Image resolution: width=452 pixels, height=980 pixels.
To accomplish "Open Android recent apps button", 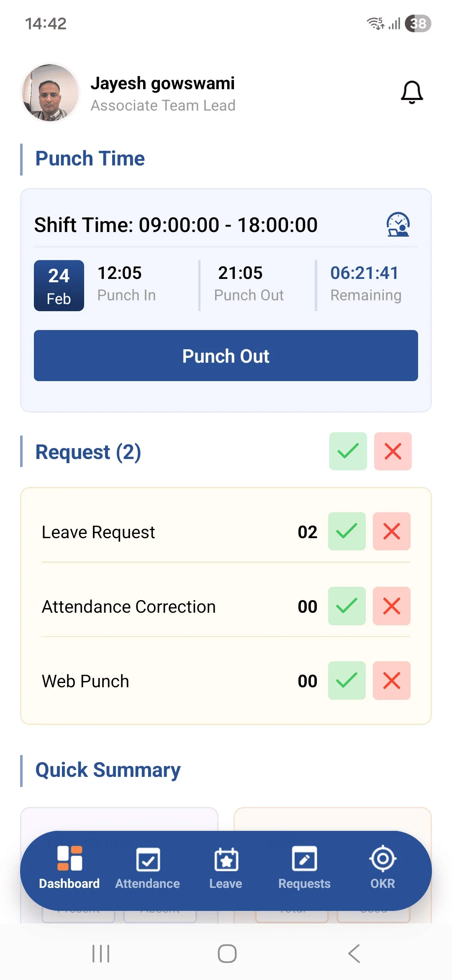I will pos(101,954).
